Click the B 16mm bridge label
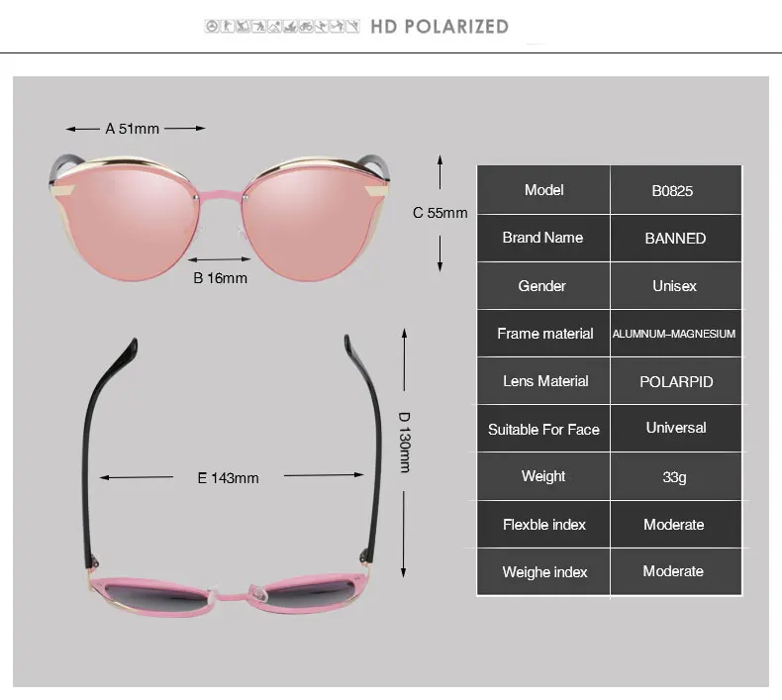 (220, 278)
